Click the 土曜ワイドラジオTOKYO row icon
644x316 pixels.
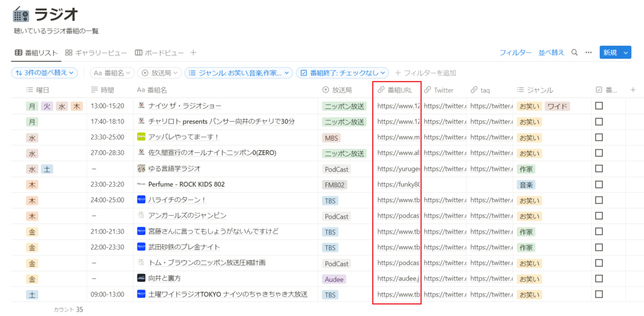[142, 294]
